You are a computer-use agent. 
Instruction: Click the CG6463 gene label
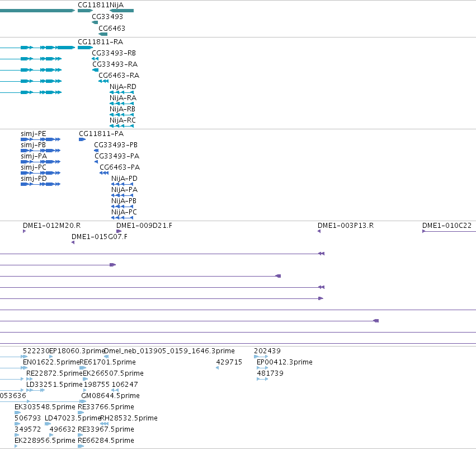[x=112, y=28]
